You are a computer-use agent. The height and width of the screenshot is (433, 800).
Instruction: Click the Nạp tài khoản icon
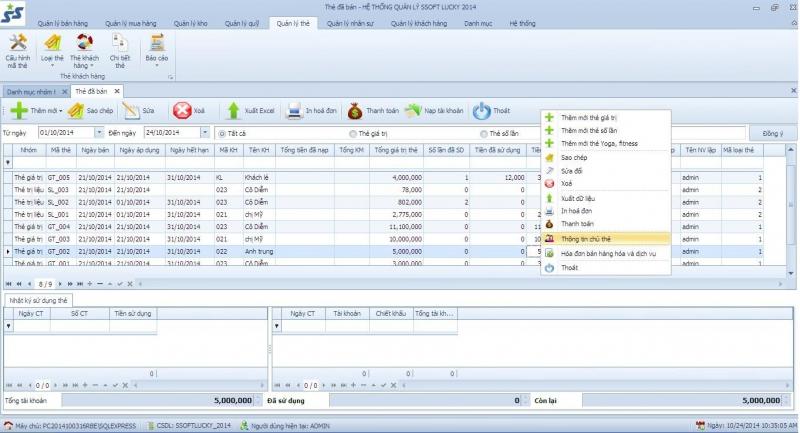(413, 111)
